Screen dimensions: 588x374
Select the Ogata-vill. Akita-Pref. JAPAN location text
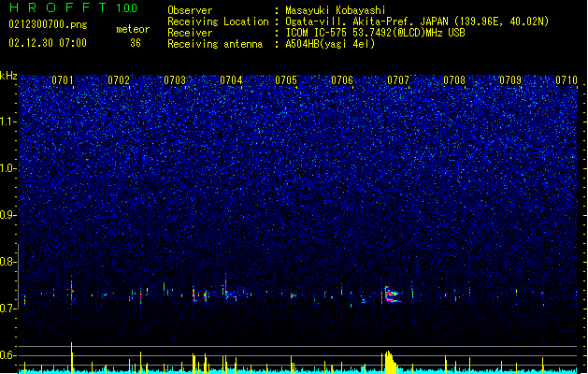coord(417,22)
